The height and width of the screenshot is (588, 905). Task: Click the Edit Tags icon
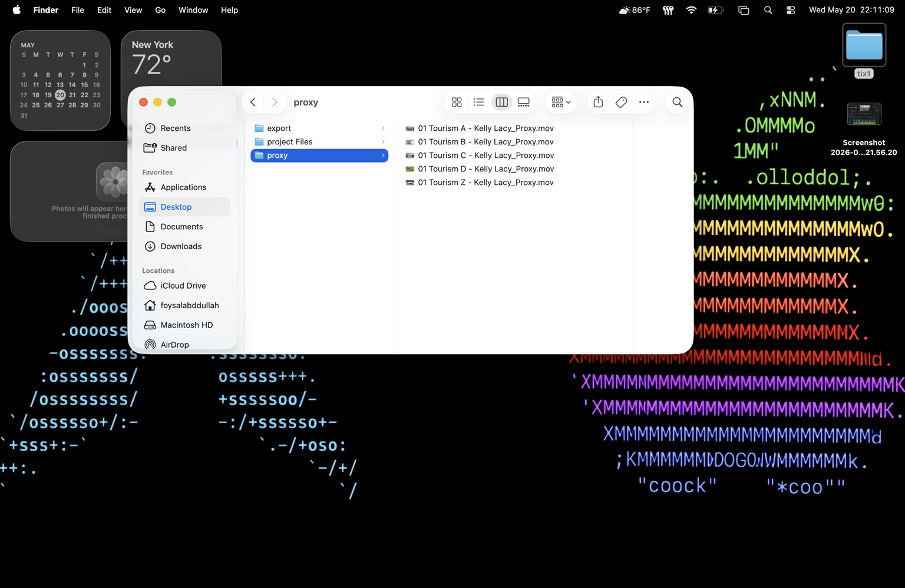click(x=621, y=102)
